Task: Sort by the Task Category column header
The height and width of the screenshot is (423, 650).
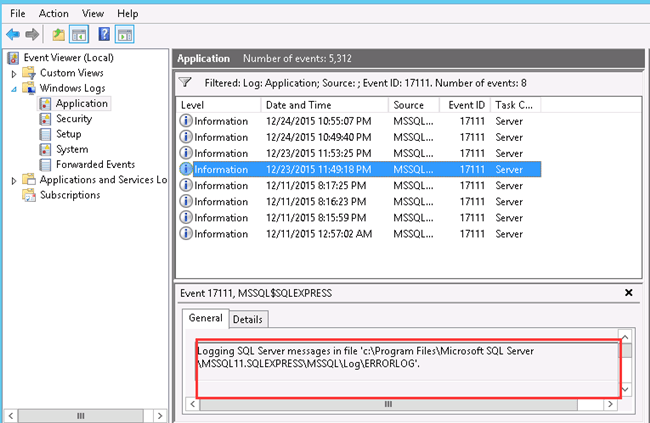Action: [516, 105]
